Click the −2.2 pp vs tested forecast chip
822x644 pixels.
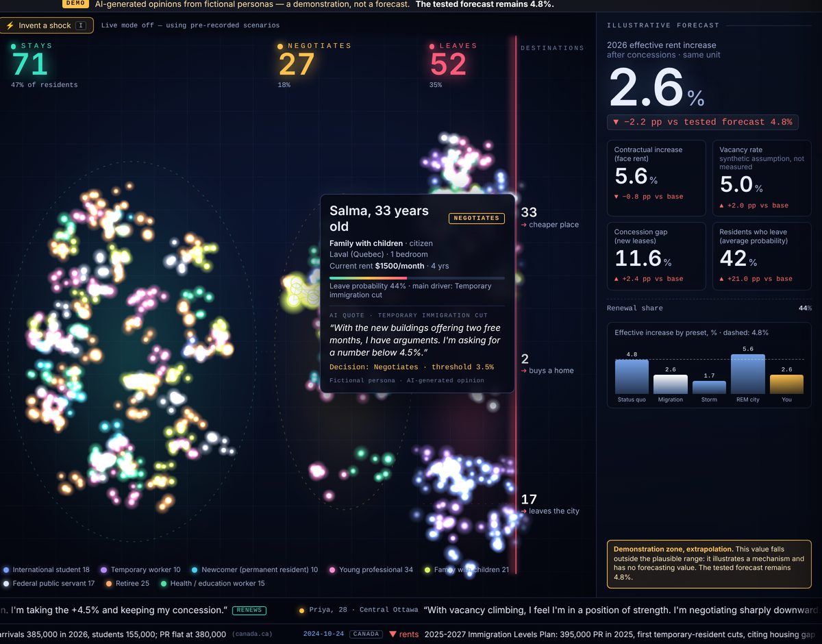coord(702,122)
